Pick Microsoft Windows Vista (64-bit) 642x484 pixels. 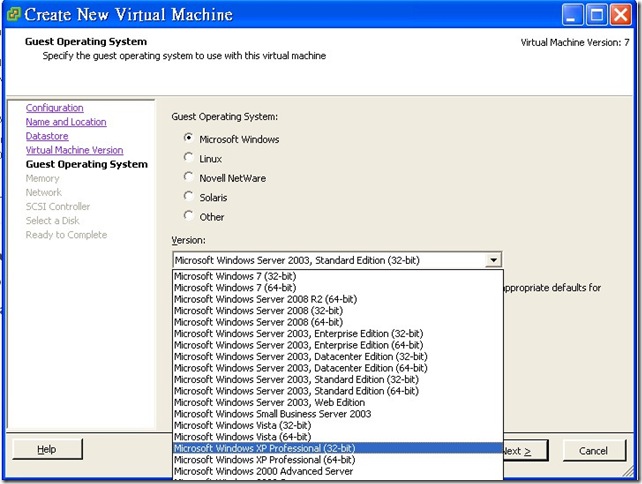pyautogui.click(x=338, y=437)
